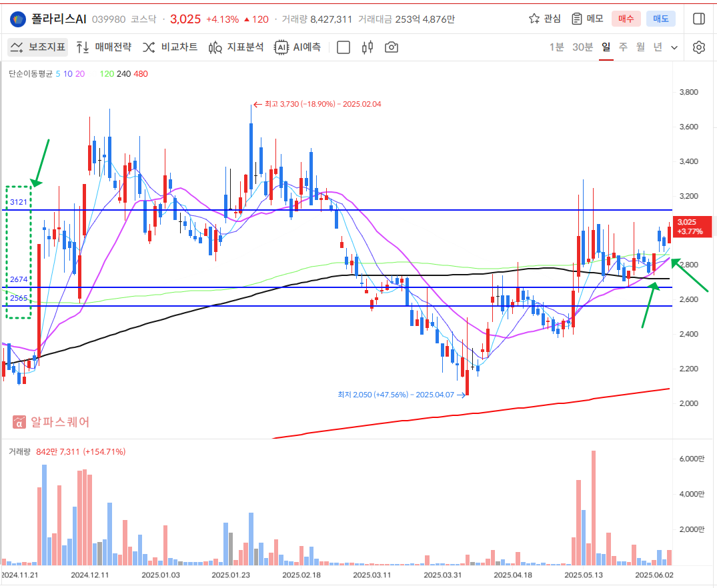Click the 코스닥 market label
The image size is (717, 588).
[143, 19]
